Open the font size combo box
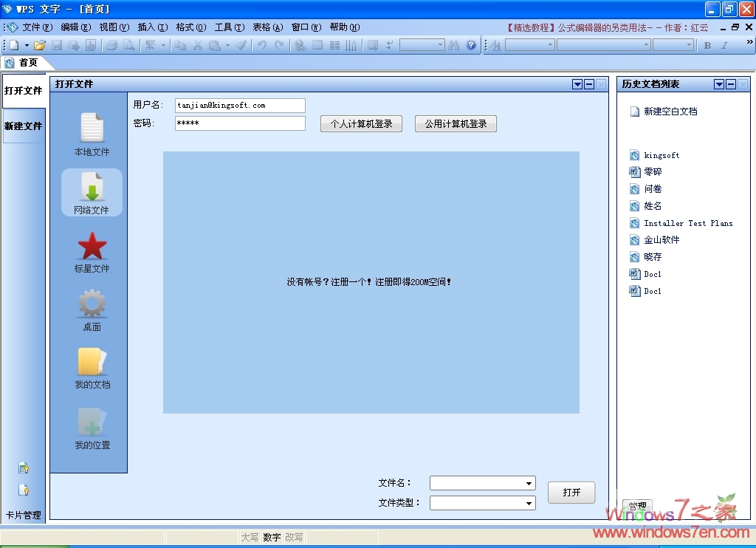Viewport: 756px width, 548px height. tap(673, 45)
